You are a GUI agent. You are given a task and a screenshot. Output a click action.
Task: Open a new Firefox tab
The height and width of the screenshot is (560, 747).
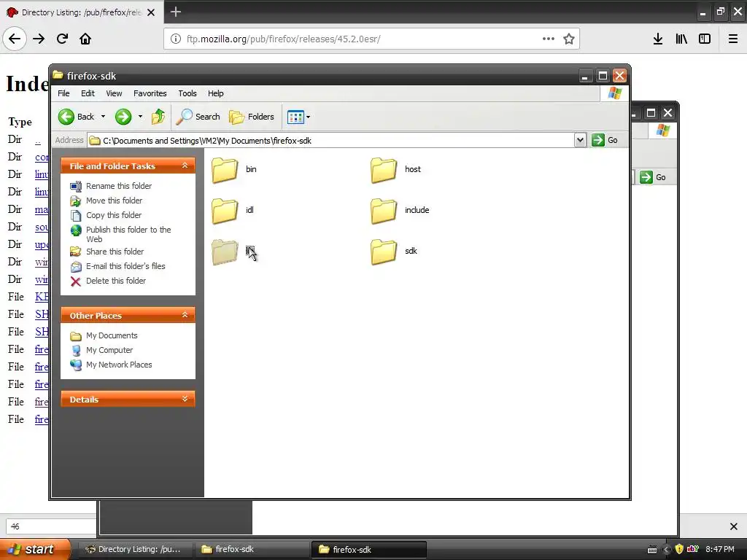tap(176, 12)
